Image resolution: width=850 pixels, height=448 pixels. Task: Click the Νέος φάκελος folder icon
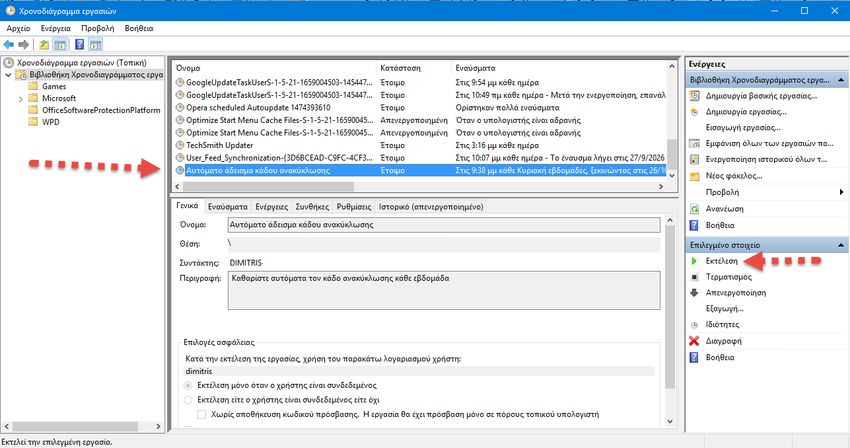[694, 176]
